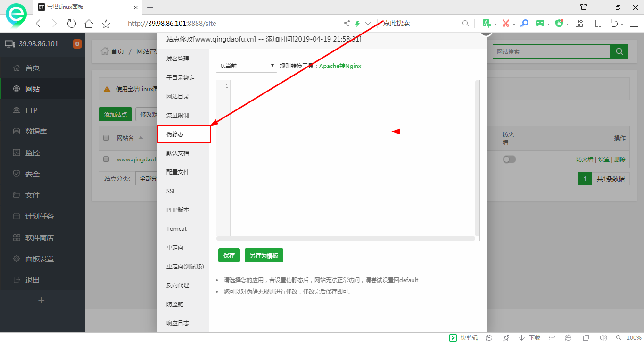644x344 pixels.
Task: Expand the address bar dropdown chevron
Action: click(368, 23)
